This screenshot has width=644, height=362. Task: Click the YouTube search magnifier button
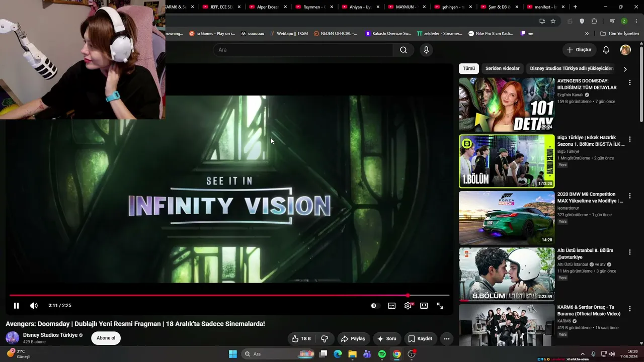click(x=404, y=50)
